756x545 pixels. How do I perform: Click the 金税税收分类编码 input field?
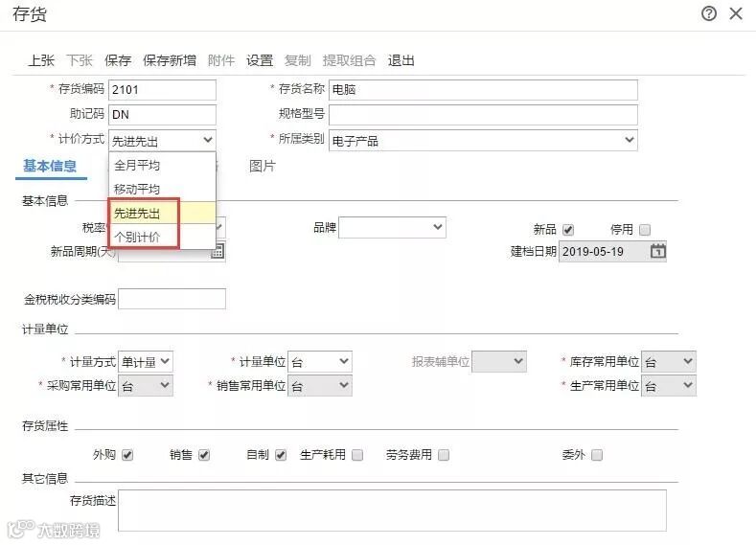(172, 299)
